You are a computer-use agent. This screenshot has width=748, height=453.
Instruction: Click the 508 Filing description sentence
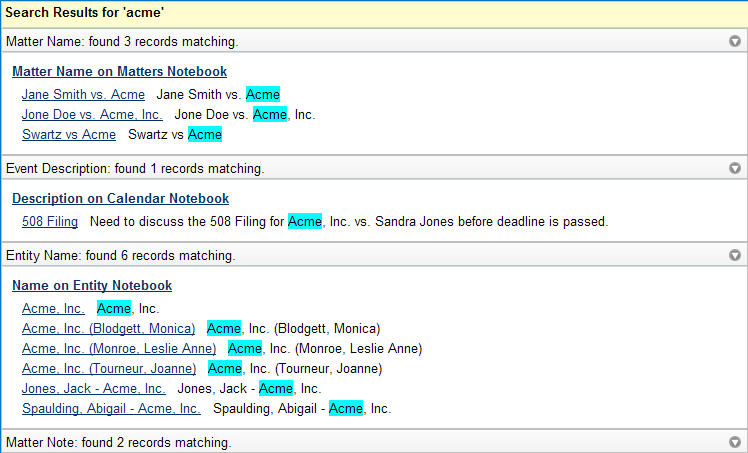pos(349,222)
